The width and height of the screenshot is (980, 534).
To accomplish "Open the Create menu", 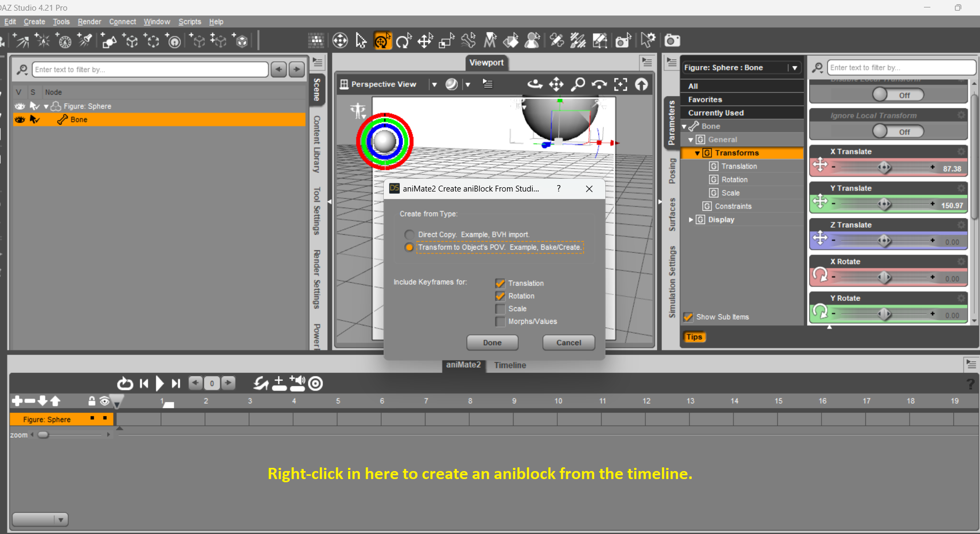I will click(35, 22).
